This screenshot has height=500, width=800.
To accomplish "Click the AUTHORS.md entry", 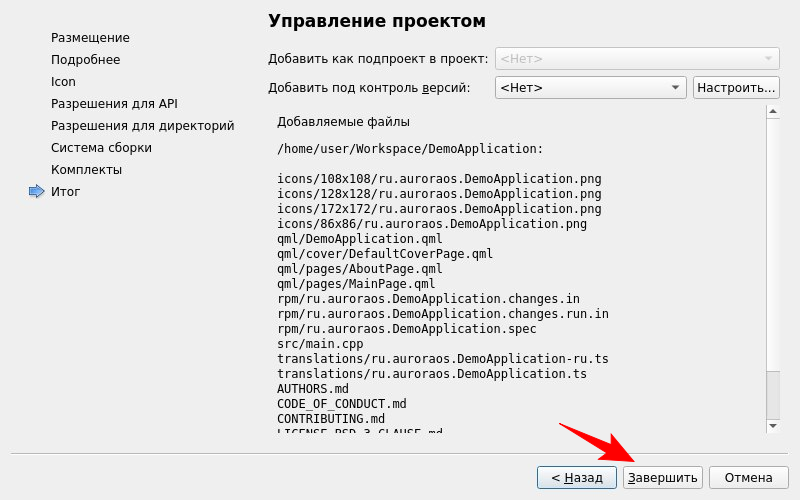I will click(x=313, y=389).
